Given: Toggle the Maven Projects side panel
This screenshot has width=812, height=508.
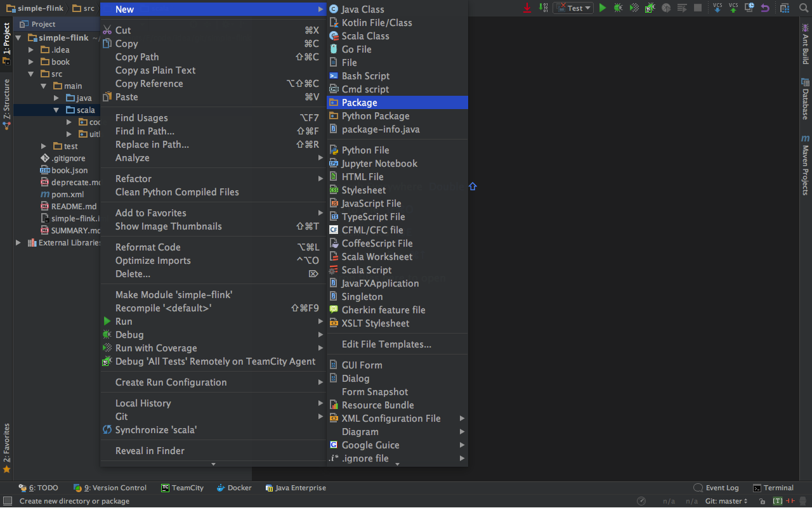Looking at the screenshot, I should pyautogui.click(x=805, y=165).
